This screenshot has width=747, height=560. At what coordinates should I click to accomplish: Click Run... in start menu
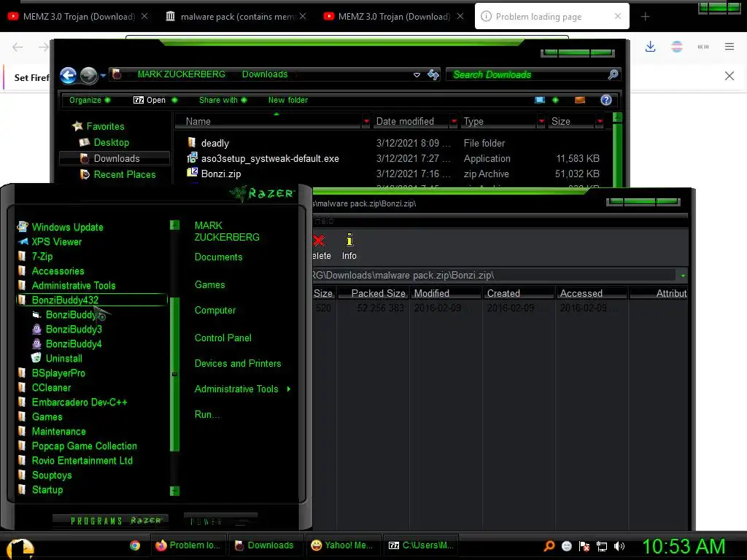click(x=206, y=415)
